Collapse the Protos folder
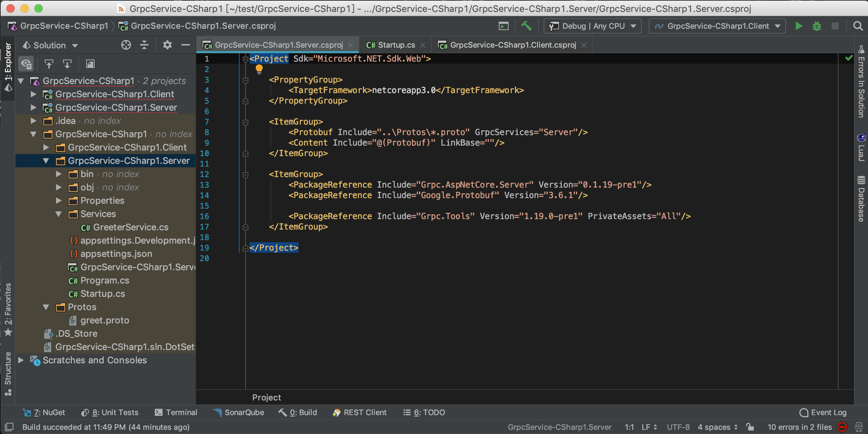868x434 pixels. [46, 307]
